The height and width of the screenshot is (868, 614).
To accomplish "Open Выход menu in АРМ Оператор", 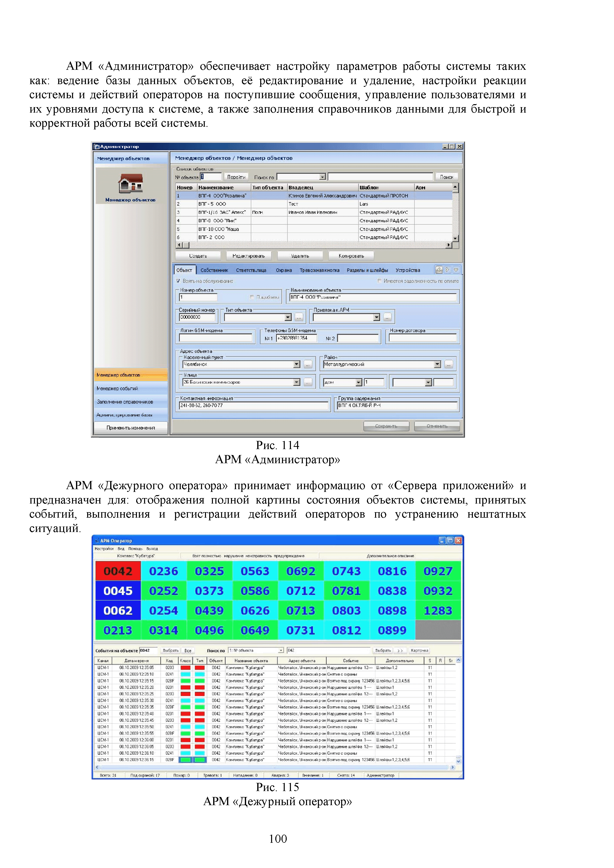I will (x=152, y=549).
